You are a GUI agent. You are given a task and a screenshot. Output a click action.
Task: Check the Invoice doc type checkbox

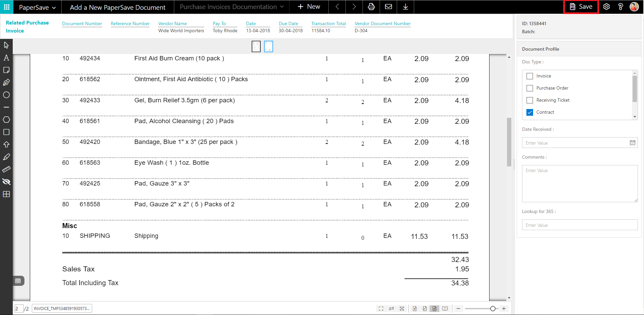530,76
